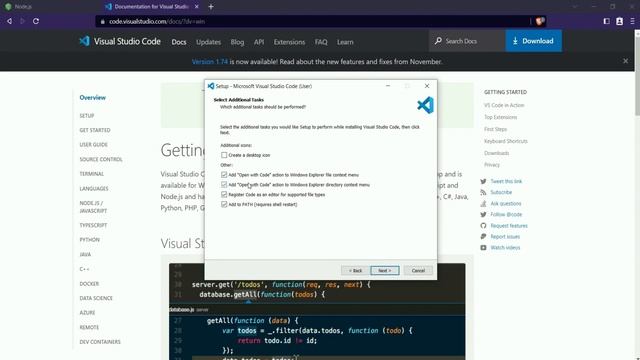Close the Setup dialog with X
The image size is (640, 360).
pyautogui.click(x=427, y=86)
